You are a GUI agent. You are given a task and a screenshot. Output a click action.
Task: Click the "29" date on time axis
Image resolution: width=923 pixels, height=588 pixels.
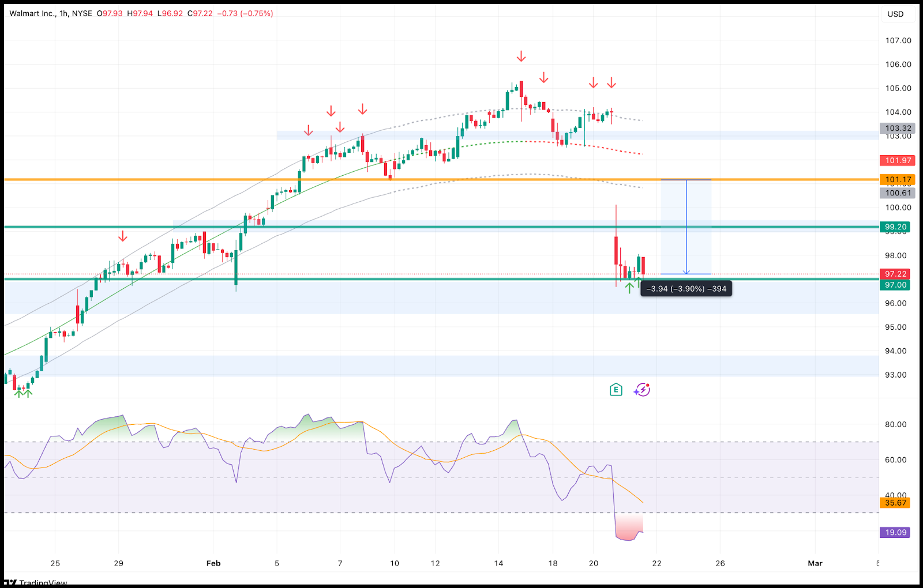pos(118,563)
